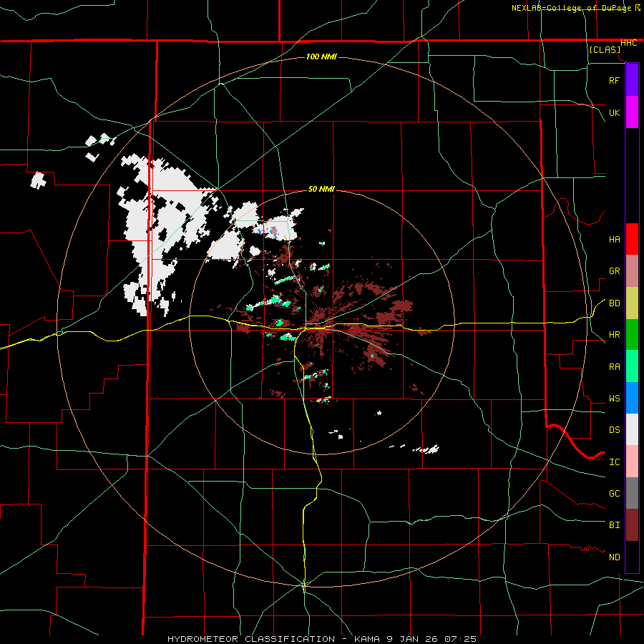644x644 pixels.
Task: Click the BI legend label
Action: click(614, 525)
